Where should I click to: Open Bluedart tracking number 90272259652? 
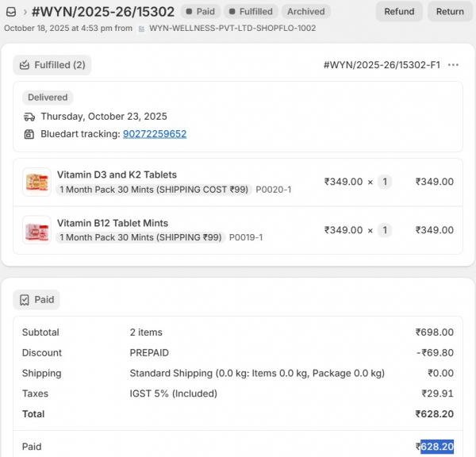tap(155, 134)
